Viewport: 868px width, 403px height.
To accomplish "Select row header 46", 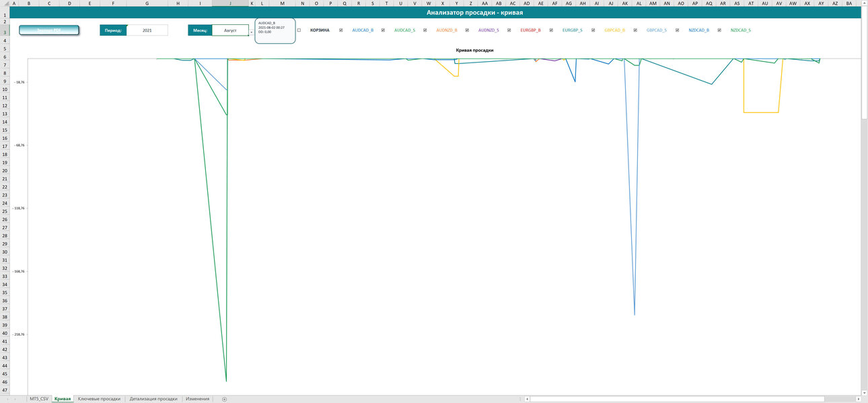I will click(5, 382).
